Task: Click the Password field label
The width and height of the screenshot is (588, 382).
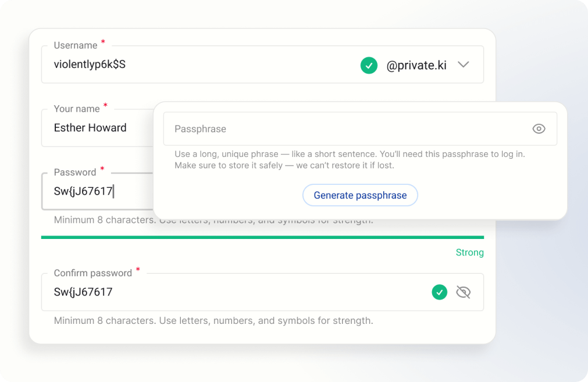Action: coord(75,172)
